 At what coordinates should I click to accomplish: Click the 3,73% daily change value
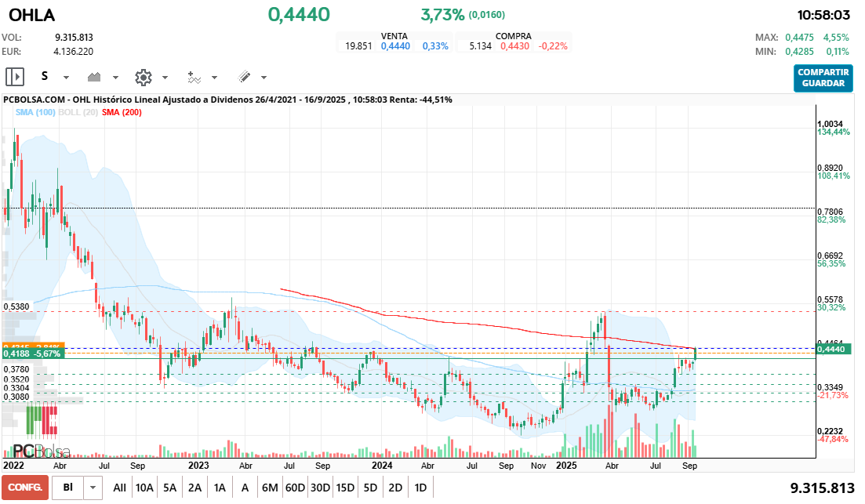pos(442,15)
